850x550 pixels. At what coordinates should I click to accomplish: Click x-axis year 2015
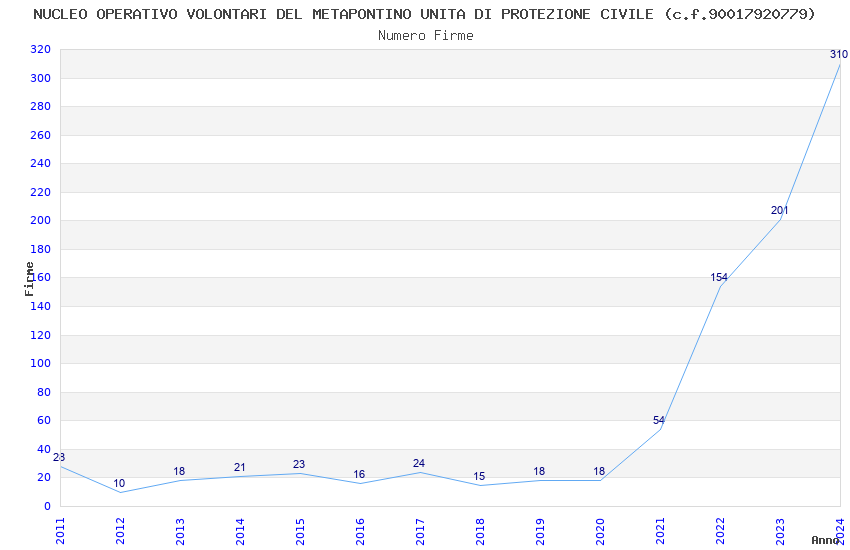click(x=300, y=531)
